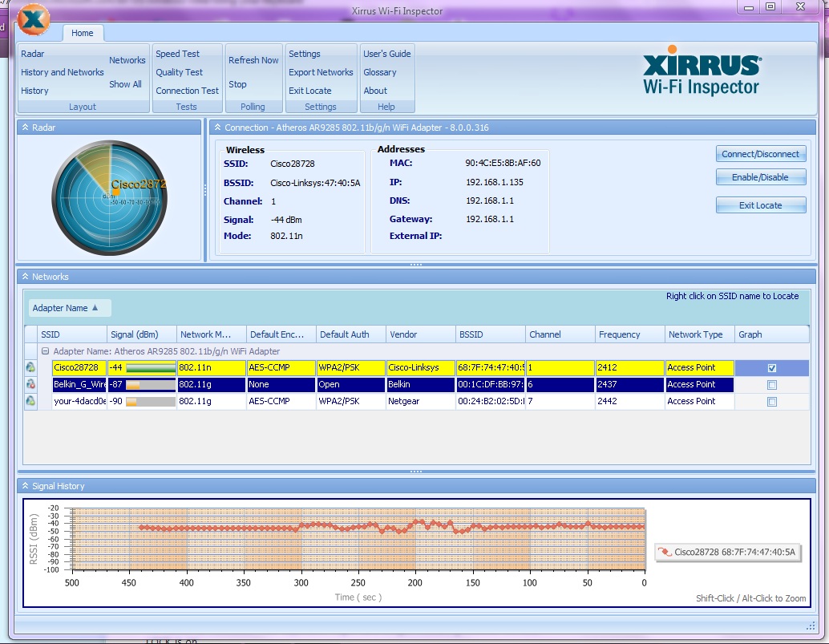Collapse the Networks panel chevron
The height and width of the screenshot is (644, 829).
click(26, 277)
